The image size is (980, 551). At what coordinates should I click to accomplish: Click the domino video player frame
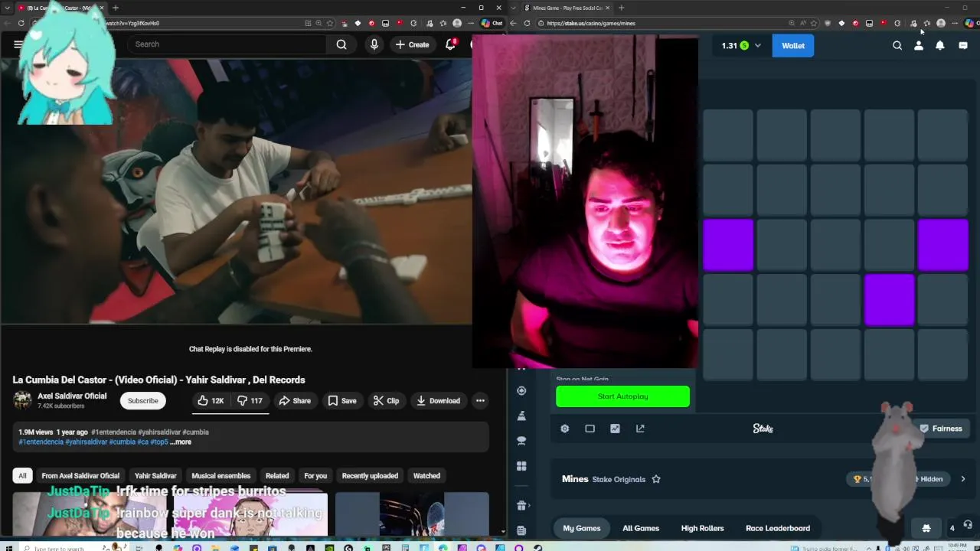tap(236, 191)
